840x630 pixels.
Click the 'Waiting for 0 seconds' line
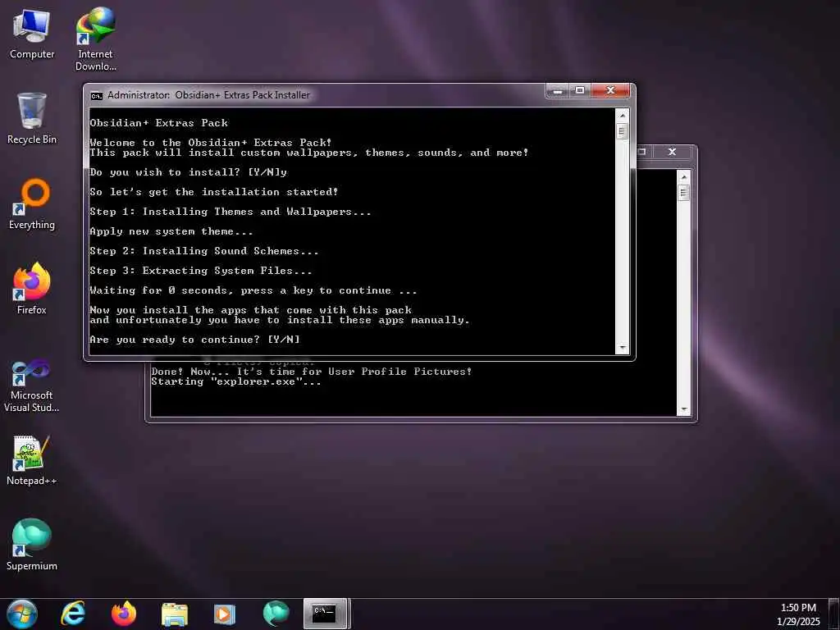coord(253,291)
